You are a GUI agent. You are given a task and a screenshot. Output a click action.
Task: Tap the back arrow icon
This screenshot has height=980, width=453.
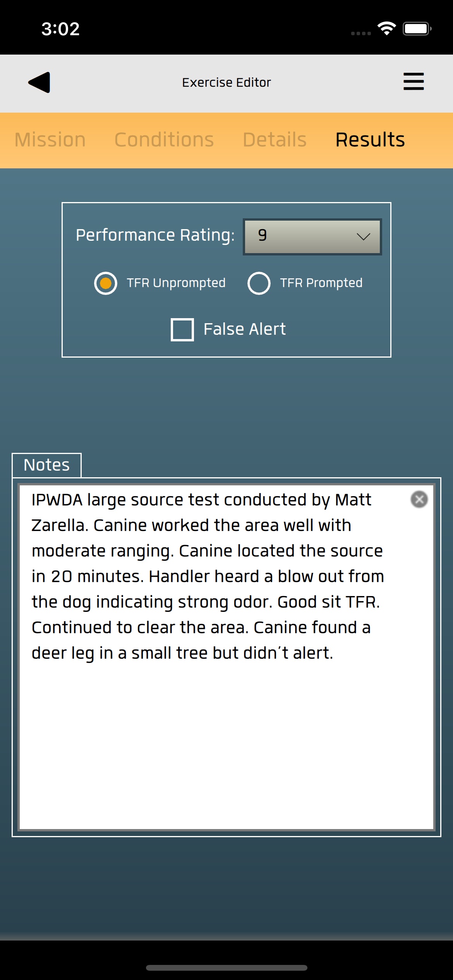(39, 82)
